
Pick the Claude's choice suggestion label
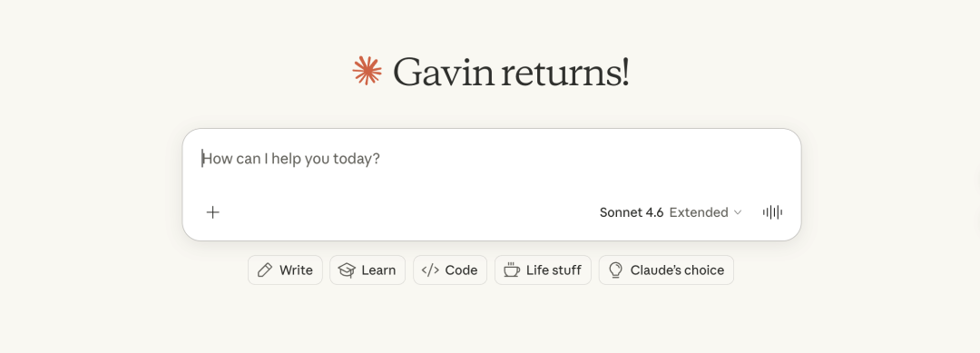click(677, 270)
